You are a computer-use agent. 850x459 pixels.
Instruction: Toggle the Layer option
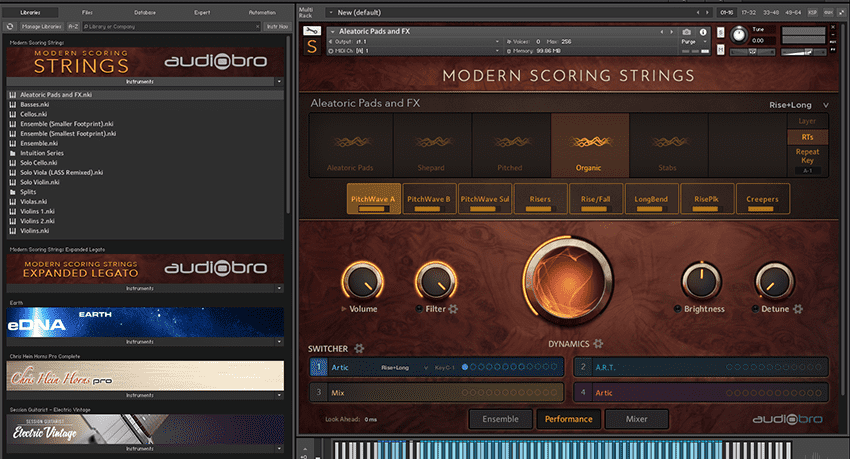(x=807, y=121)
